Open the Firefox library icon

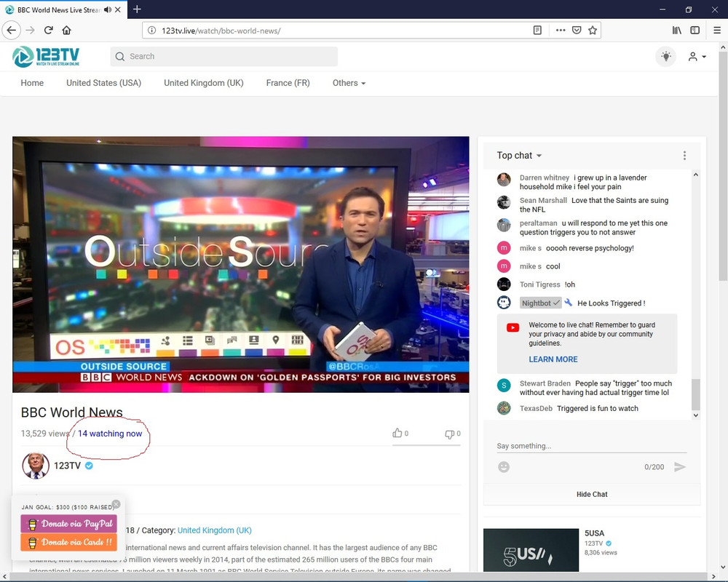pyautogui.click(x=677, y=30)
